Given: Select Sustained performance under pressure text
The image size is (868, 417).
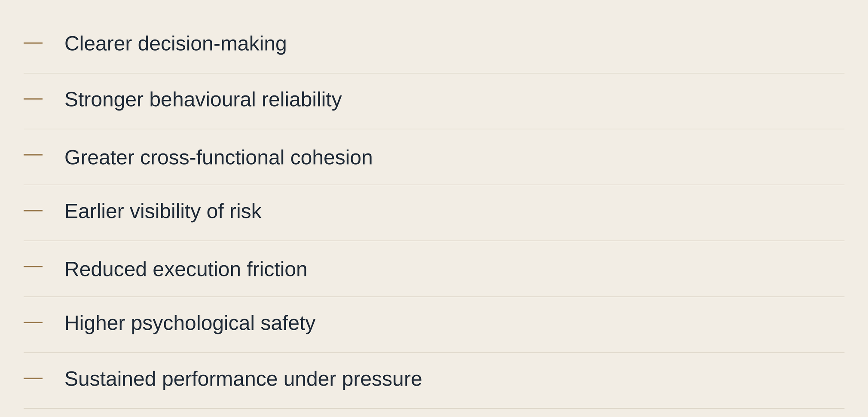Looking at the screenshot, I should point(243,379).
